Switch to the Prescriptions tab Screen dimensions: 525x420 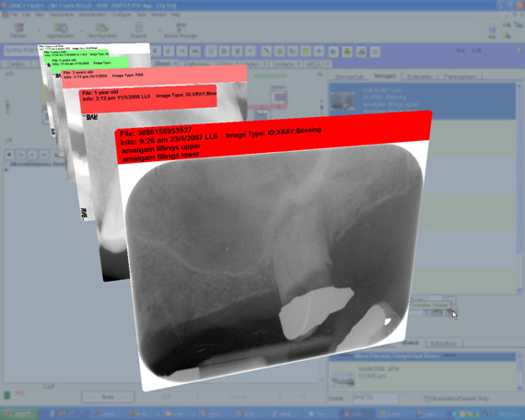pyautogui.click(x=460, y=76)
